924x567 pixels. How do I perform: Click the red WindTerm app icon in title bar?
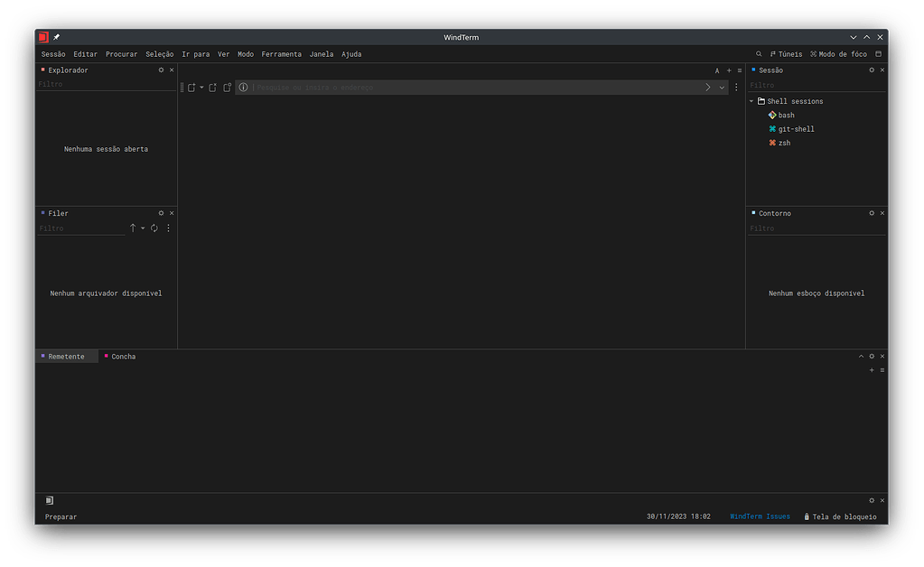coord(43,37)
